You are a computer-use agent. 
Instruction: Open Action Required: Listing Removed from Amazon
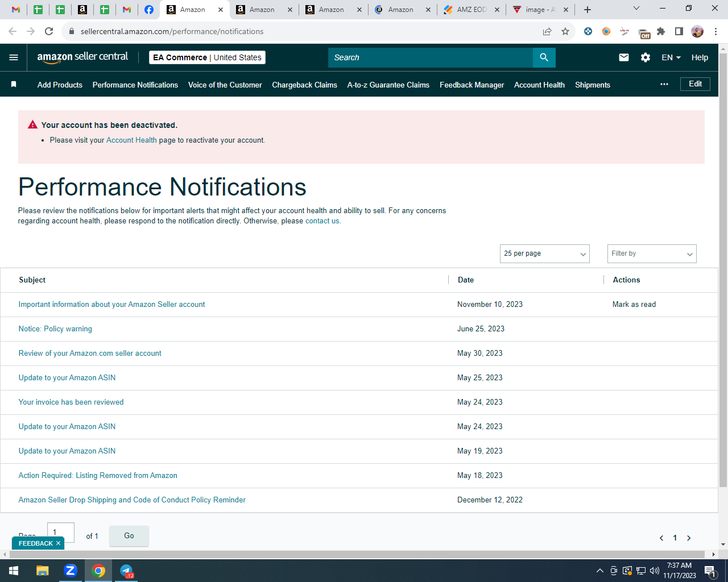pos(98,476)
